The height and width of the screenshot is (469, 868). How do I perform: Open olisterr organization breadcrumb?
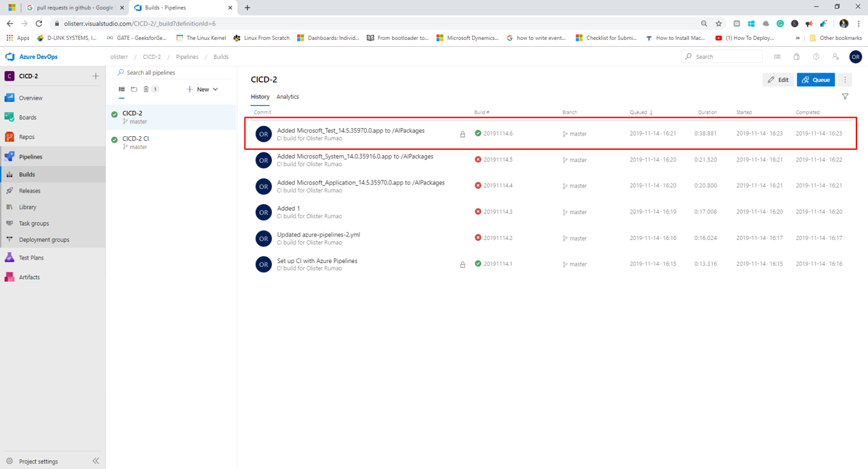click(x=119, y=57)
